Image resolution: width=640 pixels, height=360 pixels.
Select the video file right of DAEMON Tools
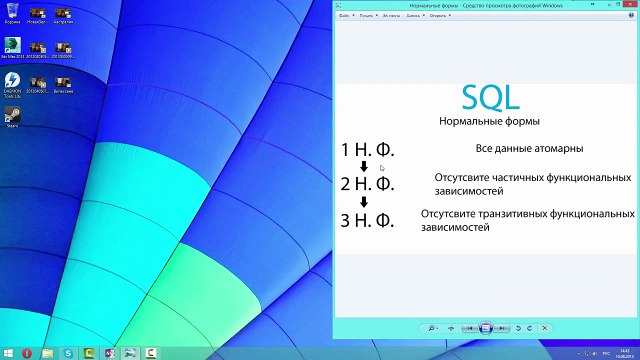pyautogui.click(x=38, y=85)
